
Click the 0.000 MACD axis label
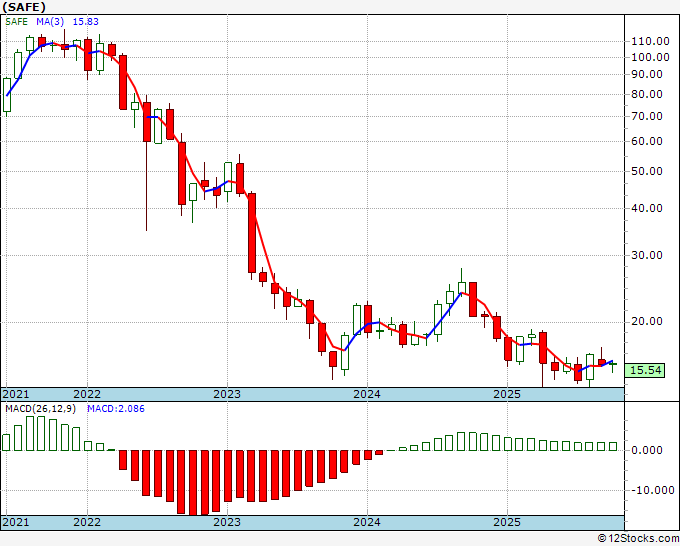point(647,451)
